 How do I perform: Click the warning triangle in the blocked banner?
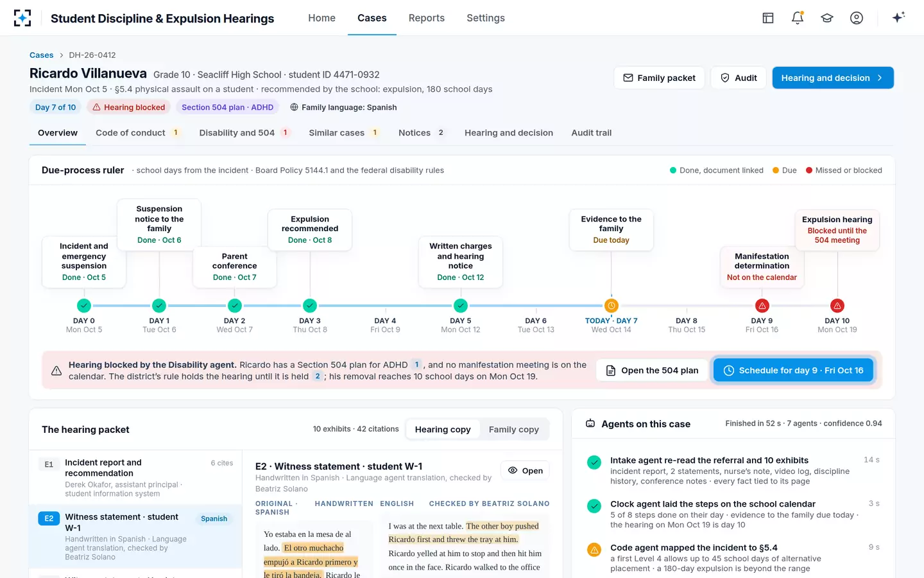(56, 371)
